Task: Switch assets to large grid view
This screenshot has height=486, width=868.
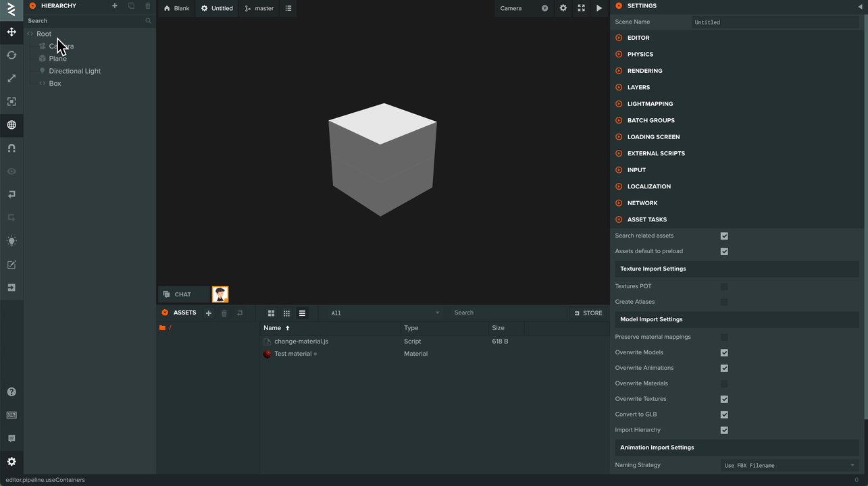Action: pos(272,313)
